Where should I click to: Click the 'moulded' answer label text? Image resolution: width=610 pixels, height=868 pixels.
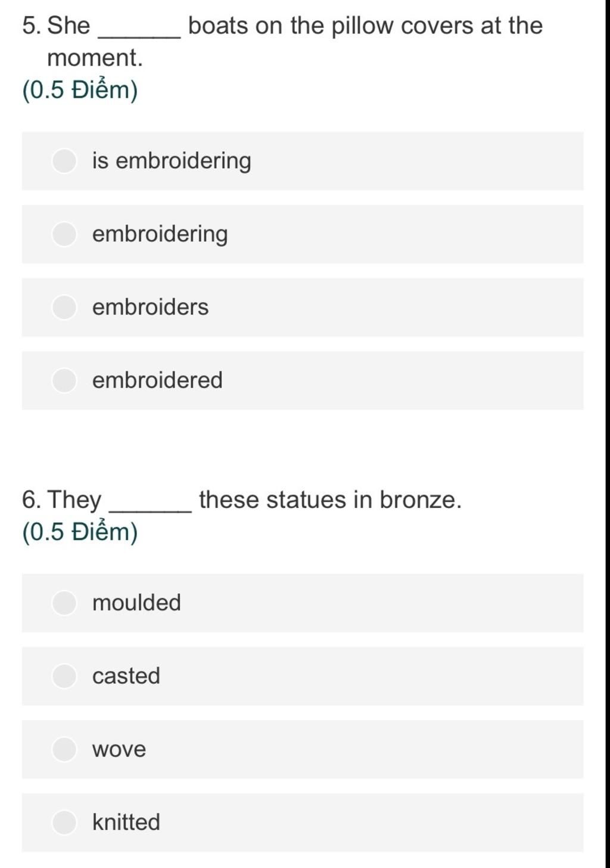point(136,603)
